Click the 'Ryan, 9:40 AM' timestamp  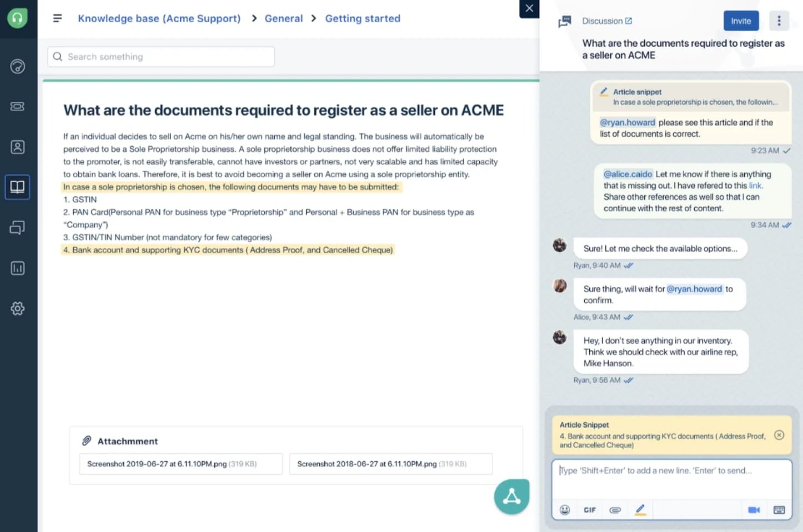597,265
